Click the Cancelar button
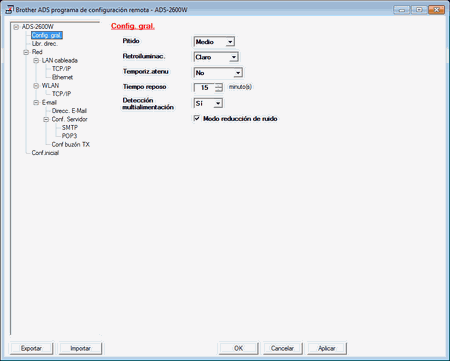The width and height of the screenshot is (450, 361). 282,348
